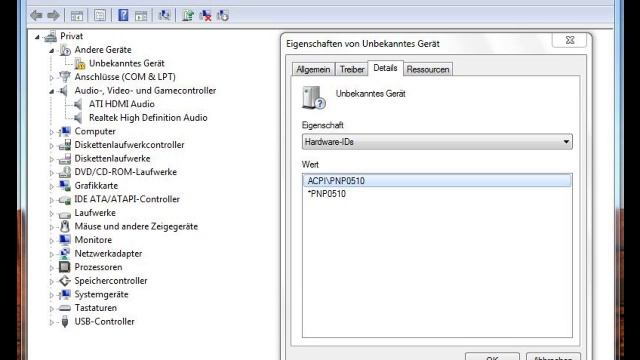The height and width of the screenshot is (360, 640).
Task: Click the Diskettenlaufwerkcontroller icon
Action: coord(65,145)
